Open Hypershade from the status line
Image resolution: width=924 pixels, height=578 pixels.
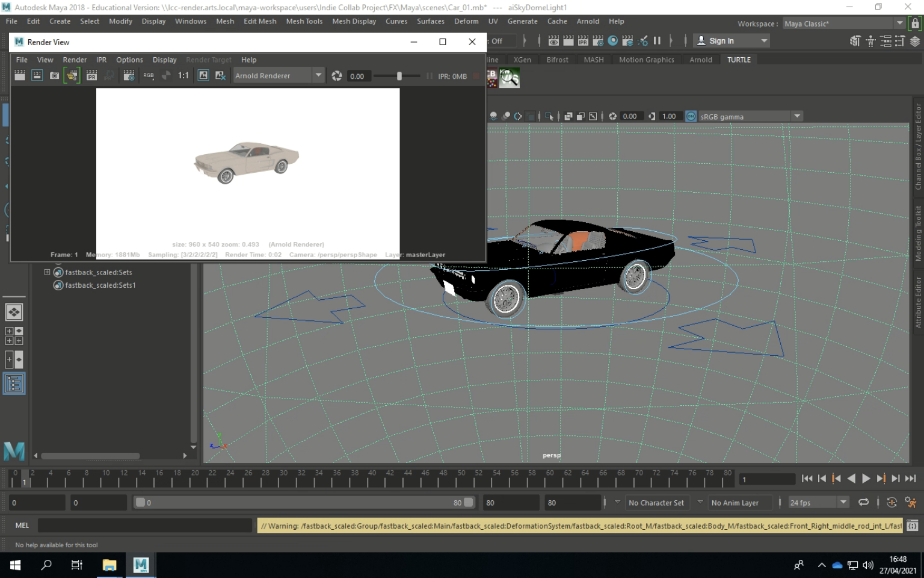click(613, 41)
